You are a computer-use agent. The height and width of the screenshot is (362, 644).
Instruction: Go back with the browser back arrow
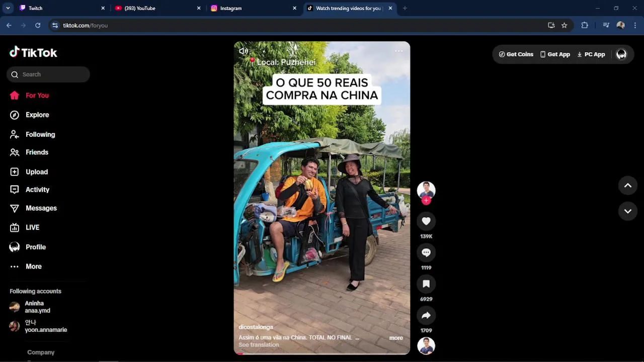[9, 25]
